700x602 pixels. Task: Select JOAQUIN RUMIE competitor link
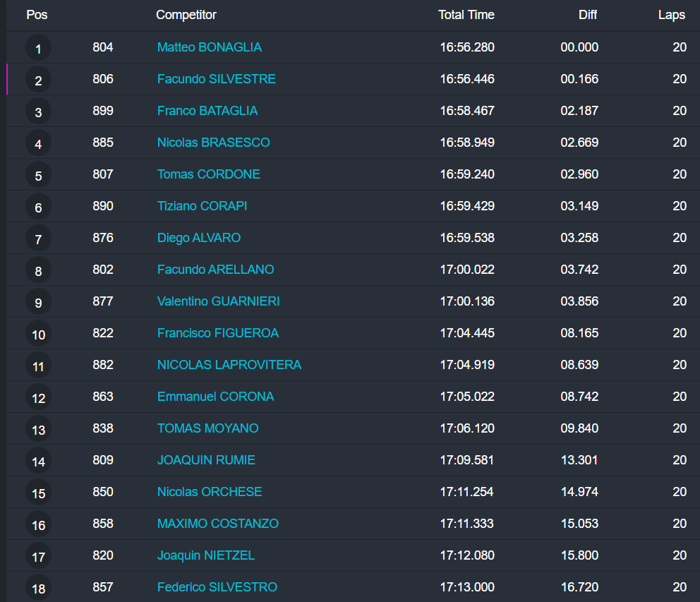pyautogui.click(x=206, y=460)
